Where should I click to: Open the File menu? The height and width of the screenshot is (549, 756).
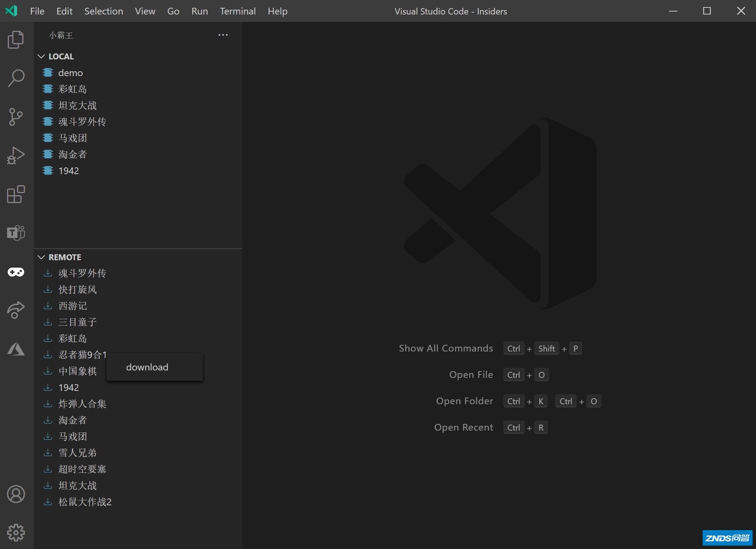pyautogui.click(x=37, y=11)
